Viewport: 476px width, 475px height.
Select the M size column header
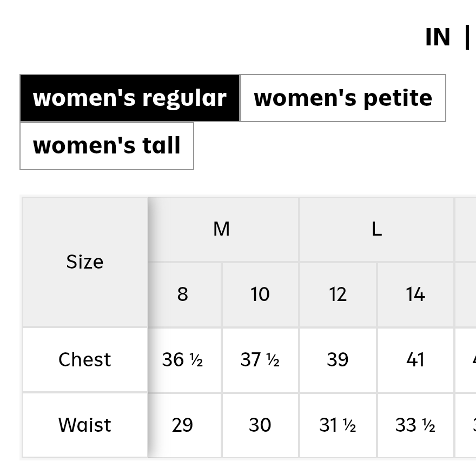(x=222, y=229)
